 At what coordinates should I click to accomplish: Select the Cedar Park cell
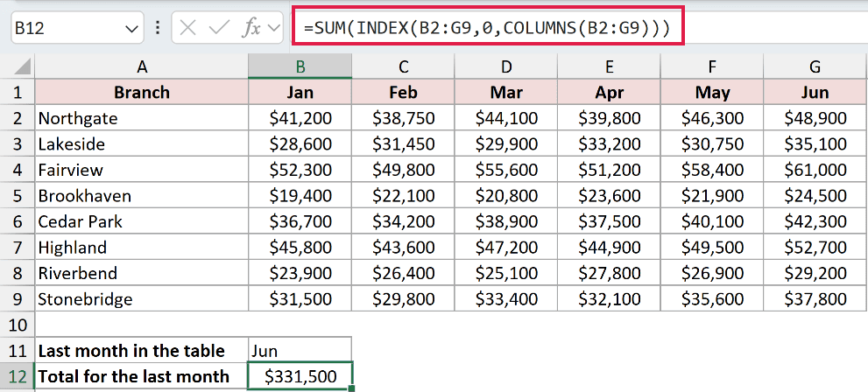coord(142,221)
